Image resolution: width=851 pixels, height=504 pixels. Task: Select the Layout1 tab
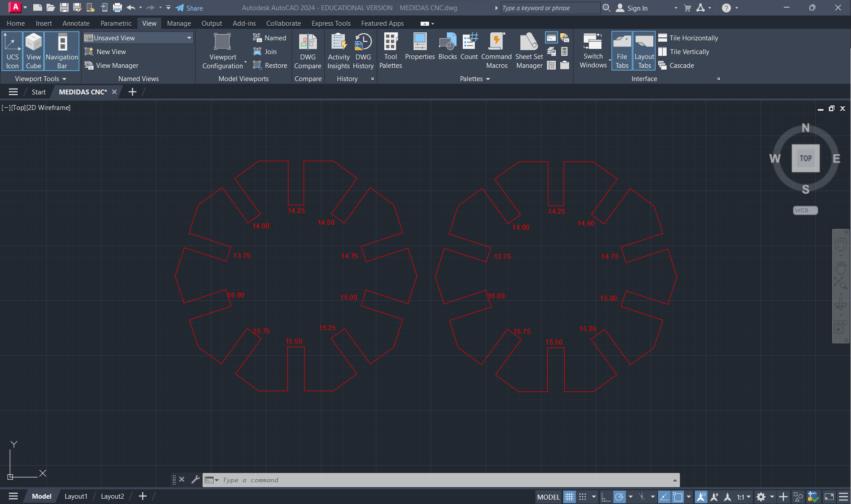pos(76,496)
